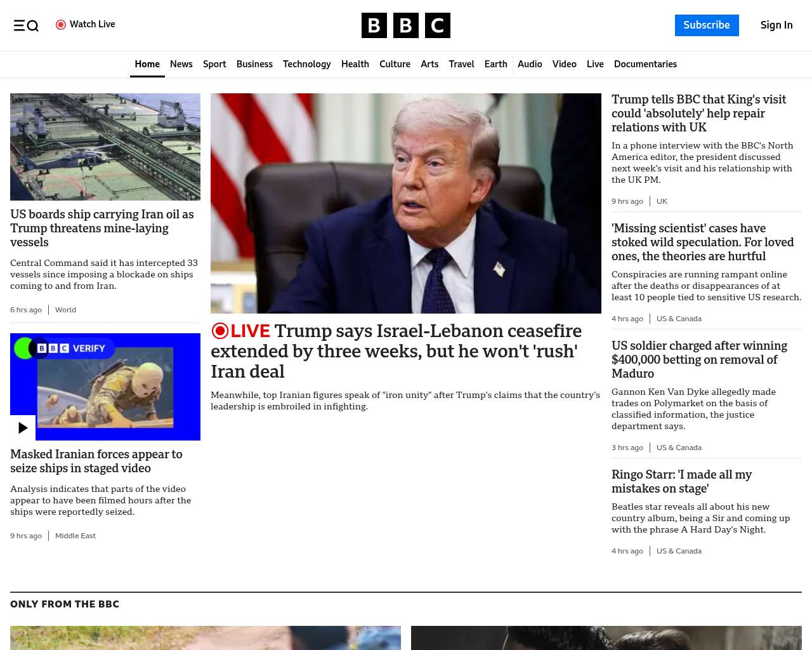Click the UK tag under King's visit story

point(662,201)
